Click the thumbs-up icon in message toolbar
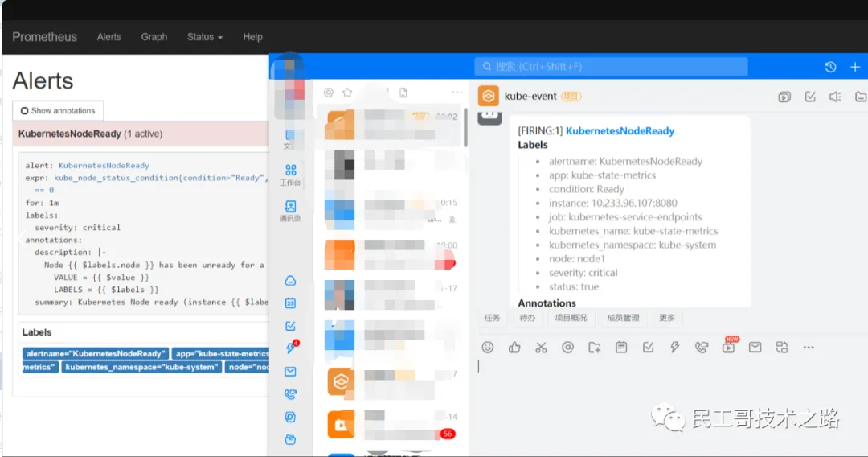Screen dimensions: 868x457 click(514, 348)
